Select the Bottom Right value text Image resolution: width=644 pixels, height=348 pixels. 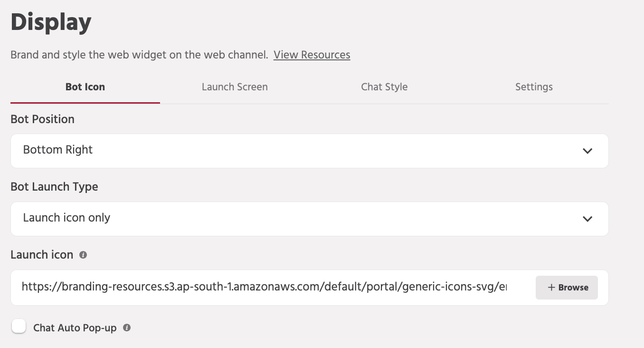(x=57, y=150)
